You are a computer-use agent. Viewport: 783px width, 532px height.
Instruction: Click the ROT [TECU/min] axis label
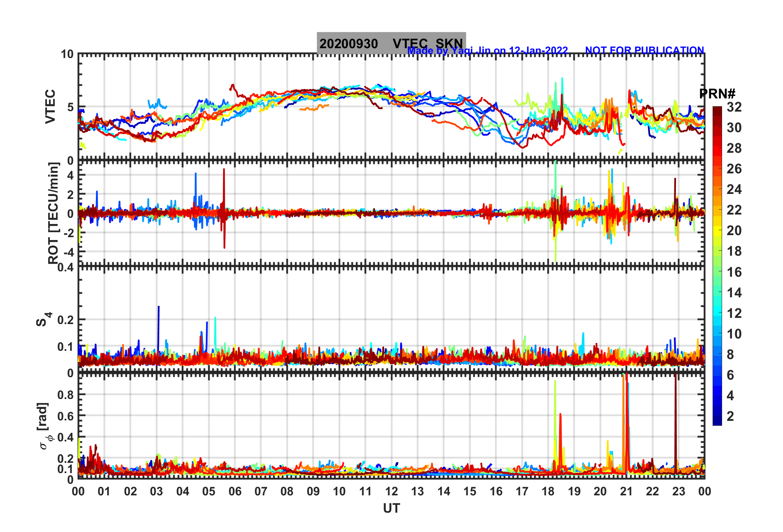pos(53,213)
